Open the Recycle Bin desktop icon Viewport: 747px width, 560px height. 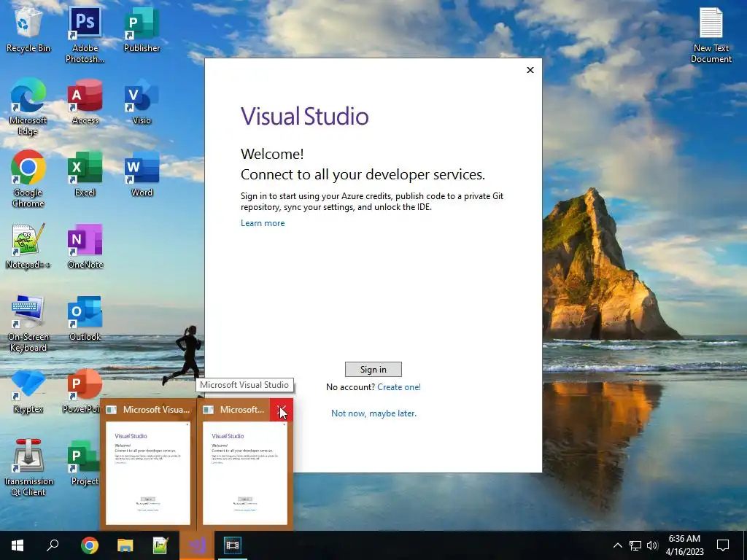28,30
